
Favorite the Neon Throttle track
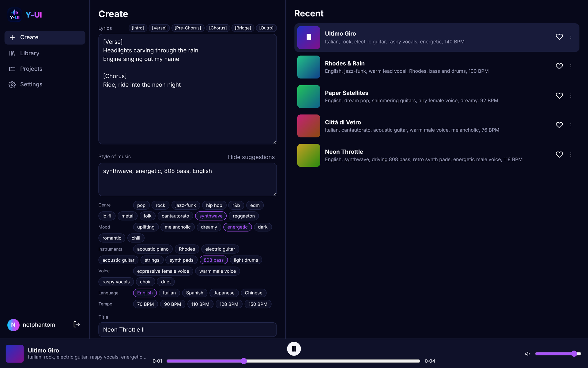[x=559, y=155]
